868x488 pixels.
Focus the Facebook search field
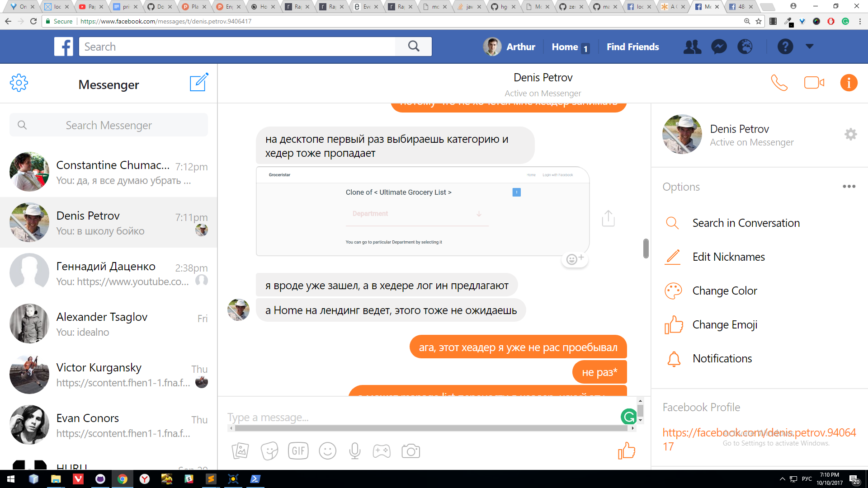[237, 47]
